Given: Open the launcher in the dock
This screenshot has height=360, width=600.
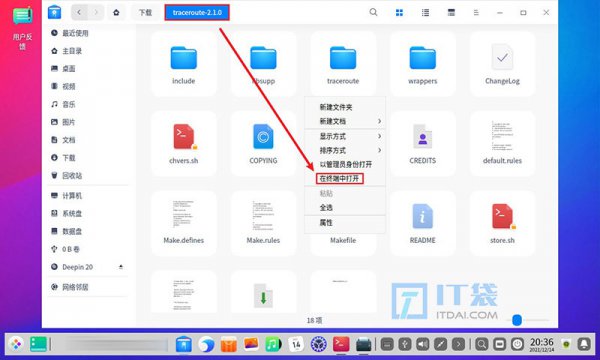Looking at the screenshot, I should [16, 344].
